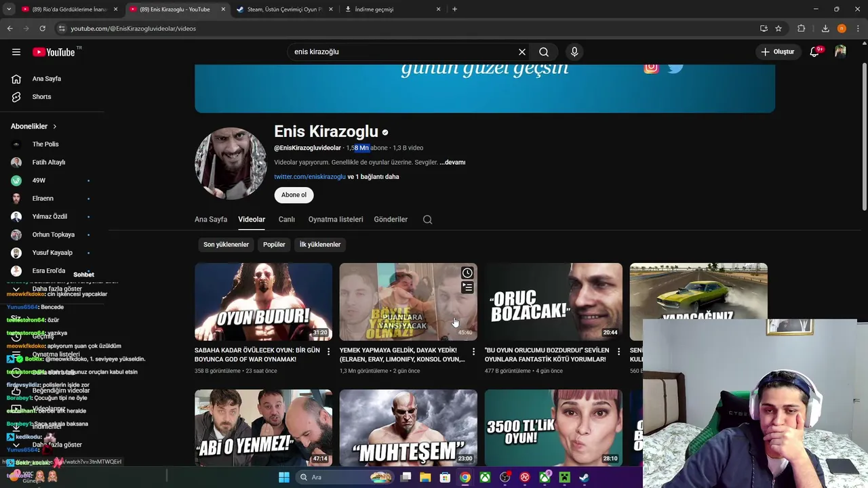Open the Oynatma listeleri tab

pos(336,220)
